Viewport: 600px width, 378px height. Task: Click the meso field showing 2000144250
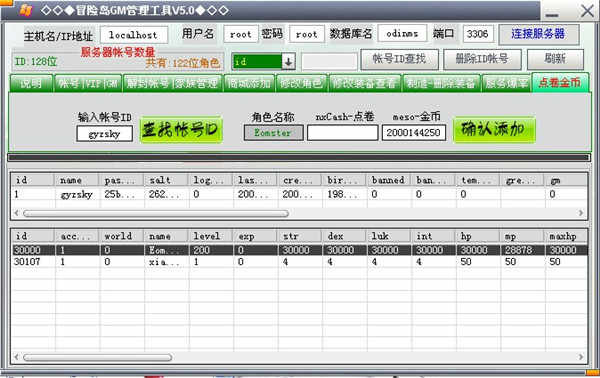click(x=414, y=133)
